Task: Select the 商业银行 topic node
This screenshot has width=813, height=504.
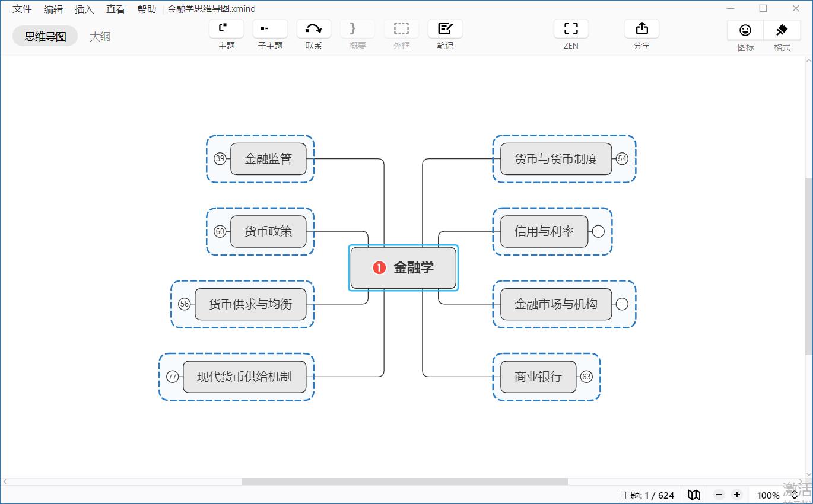Action: click(x=538, y=377)
